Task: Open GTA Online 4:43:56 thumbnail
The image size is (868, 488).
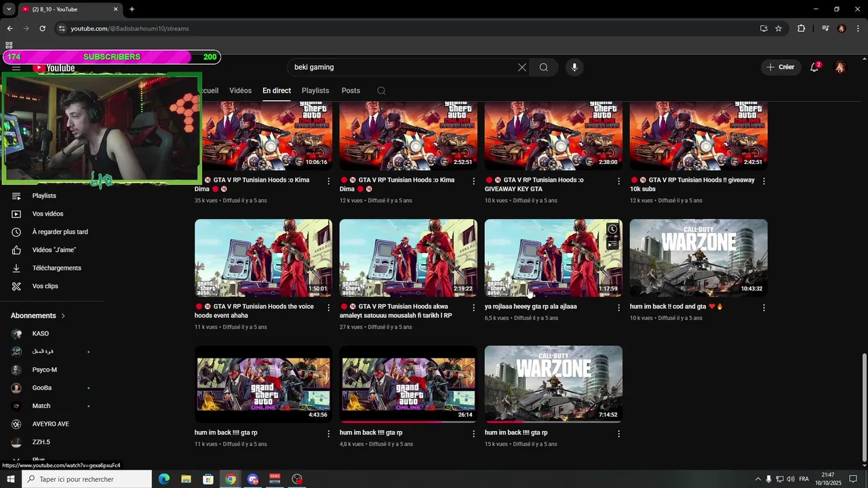Action: 263,384
